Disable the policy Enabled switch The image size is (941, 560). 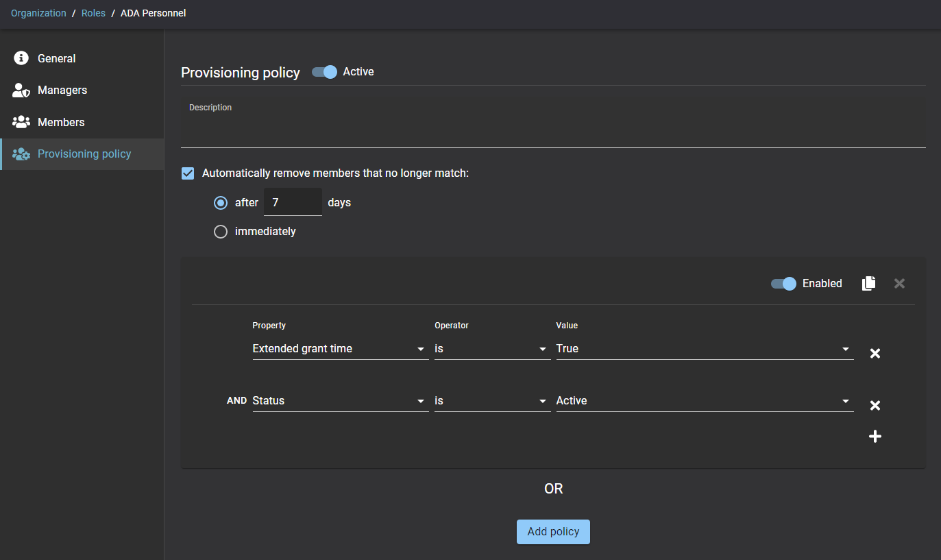click(x=783, y=284)
